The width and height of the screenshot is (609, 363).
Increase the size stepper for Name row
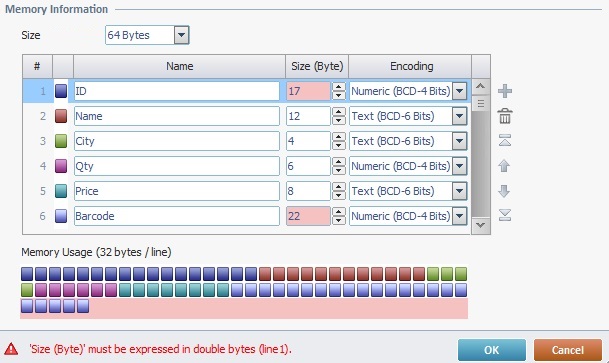339,112
